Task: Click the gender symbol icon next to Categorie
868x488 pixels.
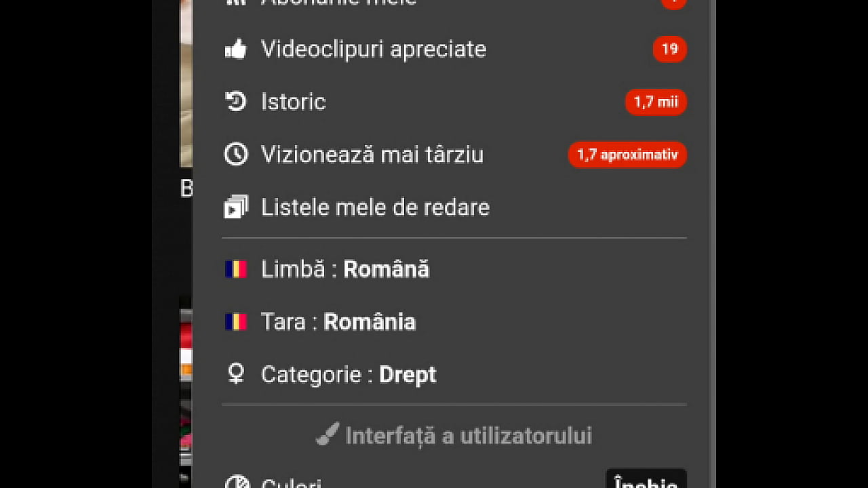Action: click(x=235, y=374)
